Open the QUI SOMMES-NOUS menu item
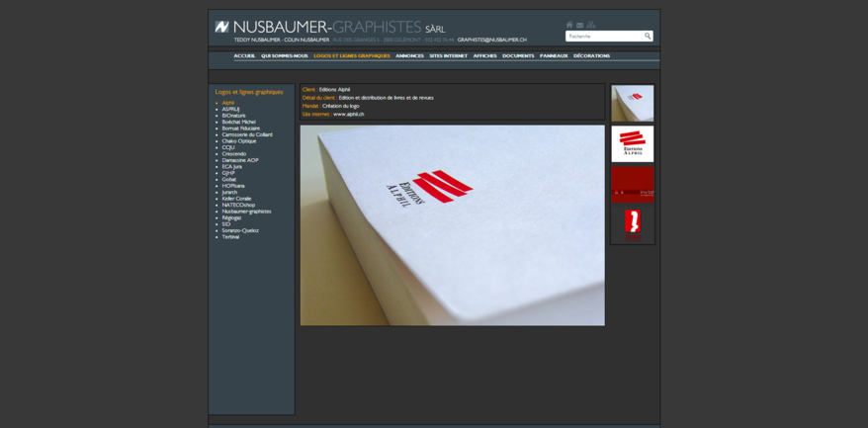The image size is (868, 428). pos(285,56)
